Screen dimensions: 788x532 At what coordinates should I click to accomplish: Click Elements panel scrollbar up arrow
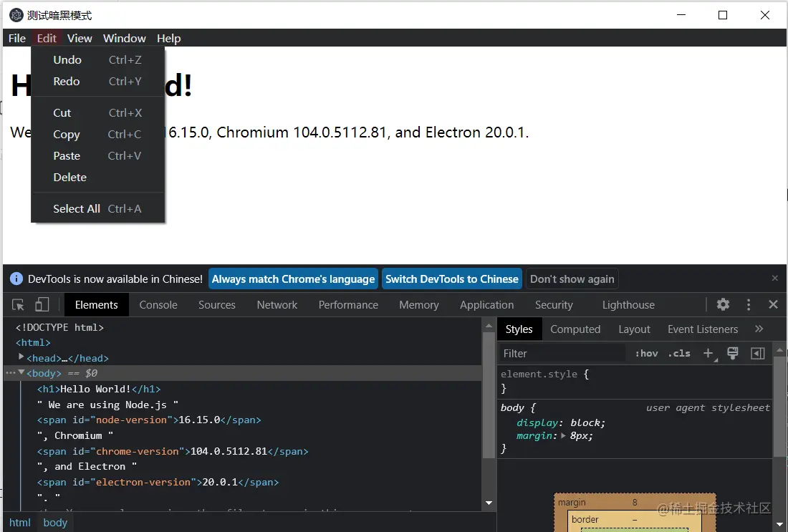(x=489, y=326)
